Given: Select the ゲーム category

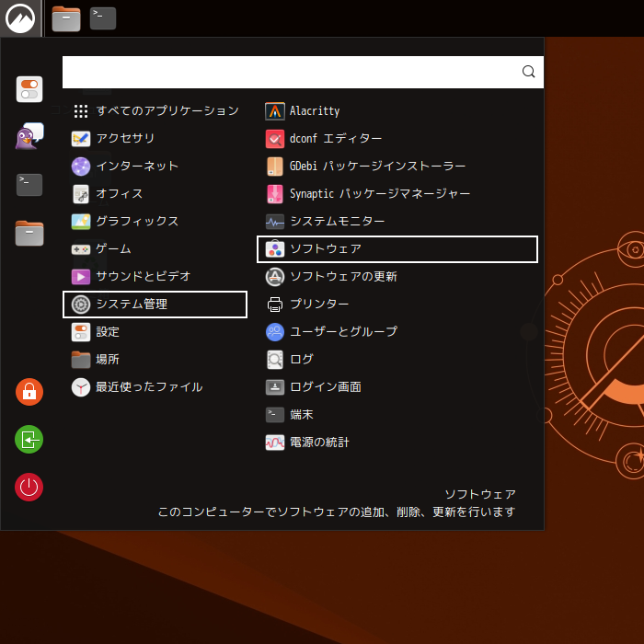Looking at the screenshot, I should [x=155, y=249].
